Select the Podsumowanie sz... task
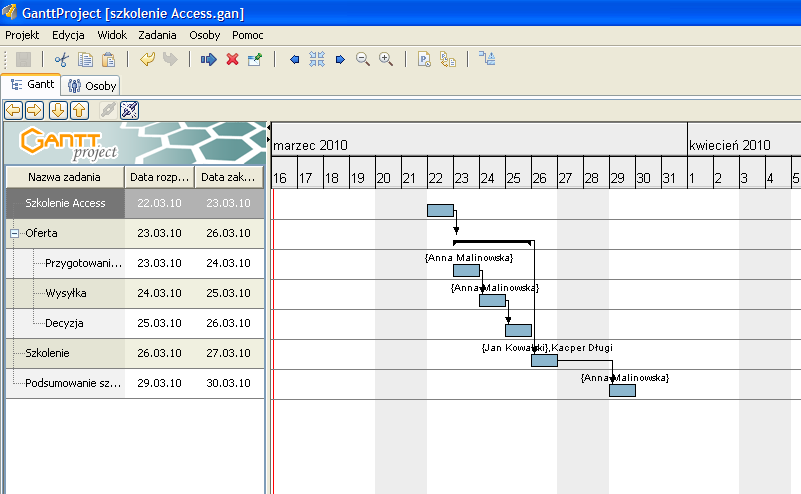This screenshot has width=801, height=494. [73, 383]
